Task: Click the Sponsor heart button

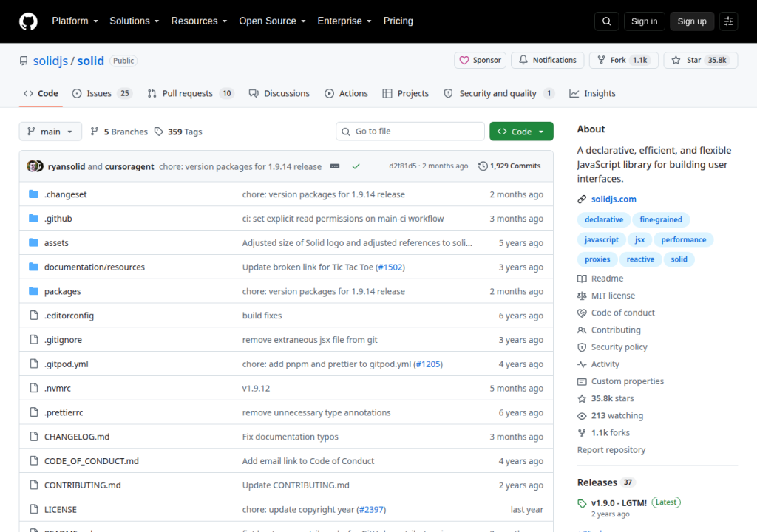Action: [480, 61]
